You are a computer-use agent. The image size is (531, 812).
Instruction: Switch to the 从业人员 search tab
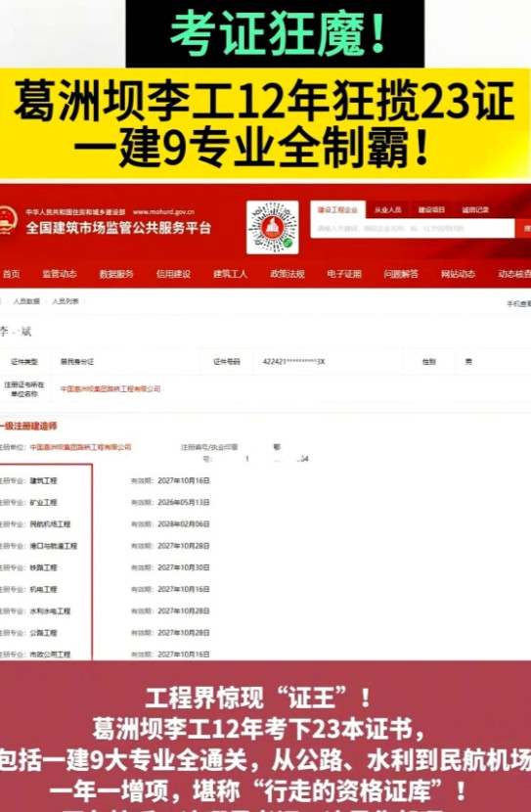pos(387,209)
